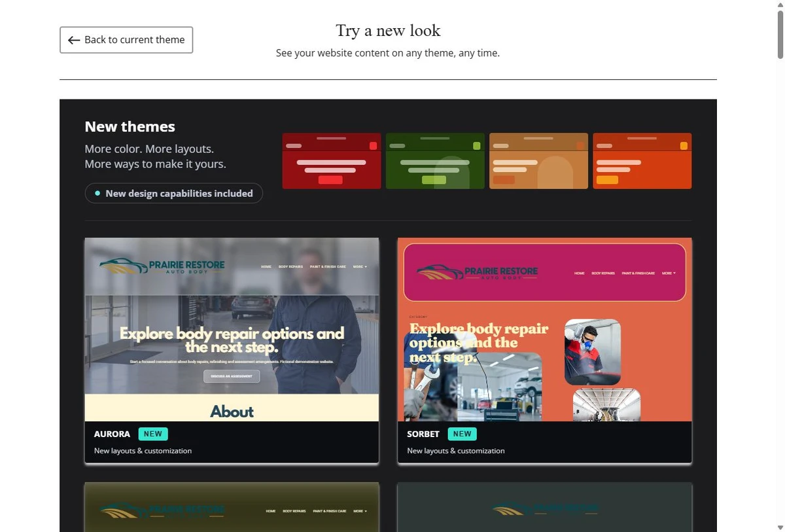Viewport: 785px width, 532px height.
Task: Click the New design capabilities included pill
Action: click(x=174, y=193)
